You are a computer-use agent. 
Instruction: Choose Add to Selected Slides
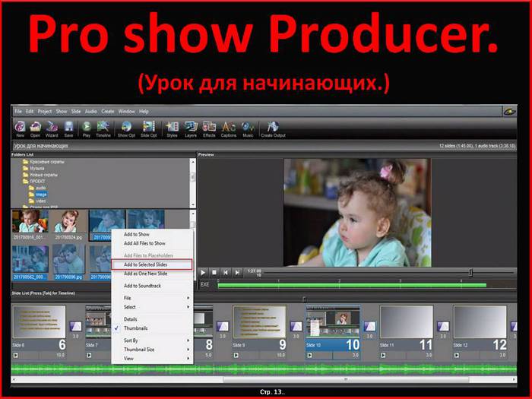pos(152,264)
